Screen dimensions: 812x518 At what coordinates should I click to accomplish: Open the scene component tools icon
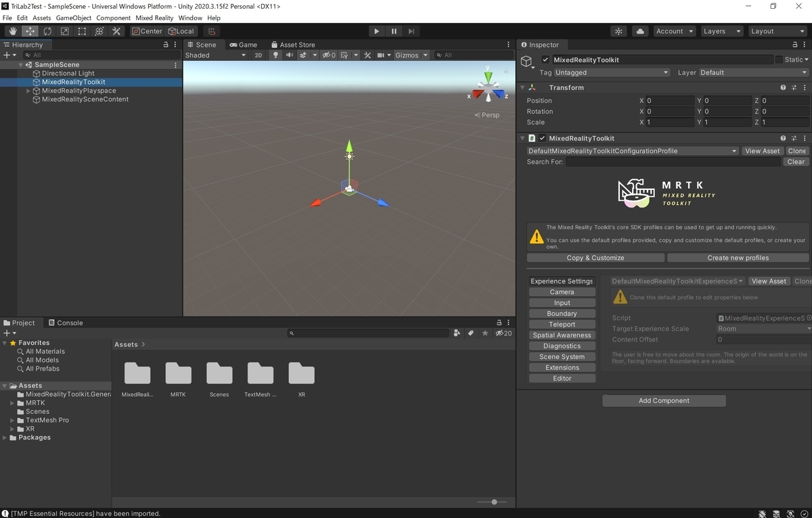367,55
